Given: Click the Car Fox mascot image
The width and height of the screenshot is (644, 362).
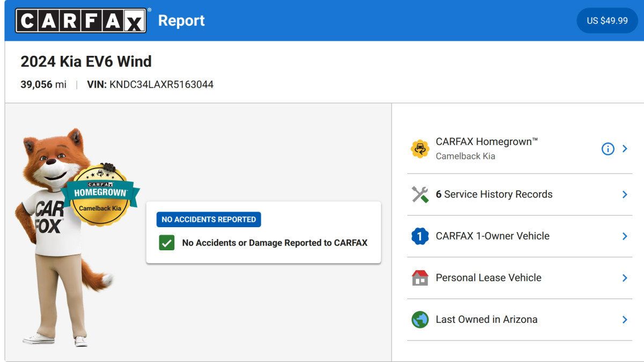Looking at the screenshot, I should pyautogui.click(x=68, y=236).
